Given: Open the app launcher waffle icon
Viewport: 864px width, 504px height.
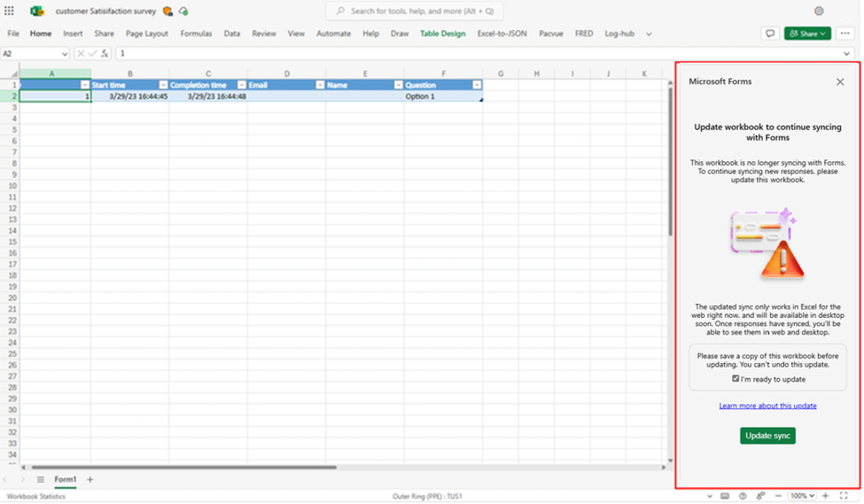Looking at the screenshot, I should pyautogui.click(x=9, y=11).
